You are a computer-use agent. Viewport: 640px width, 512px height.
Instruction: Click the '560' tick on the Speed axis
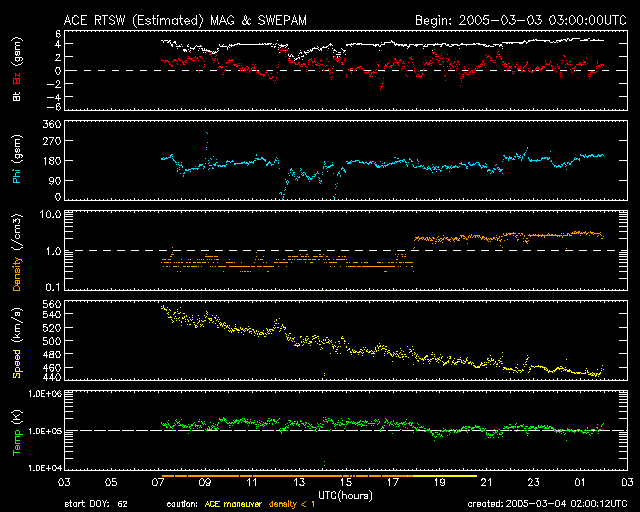click(x=52, y=304)
